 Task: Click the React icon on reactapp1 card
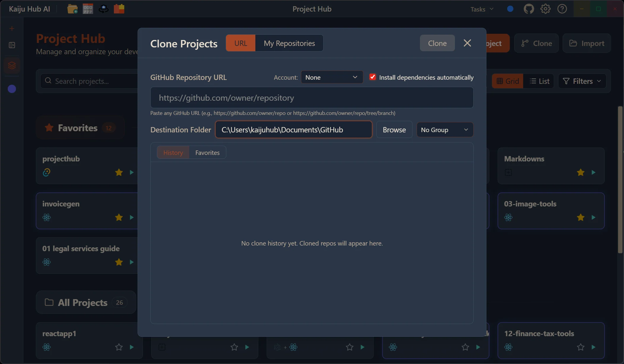coord(47,347)
